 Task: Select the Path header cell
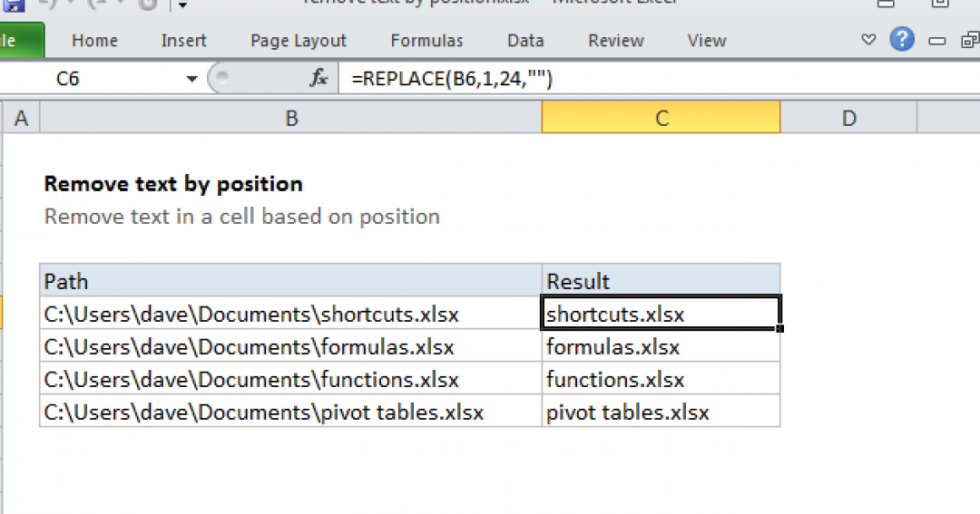pos(291,280)
